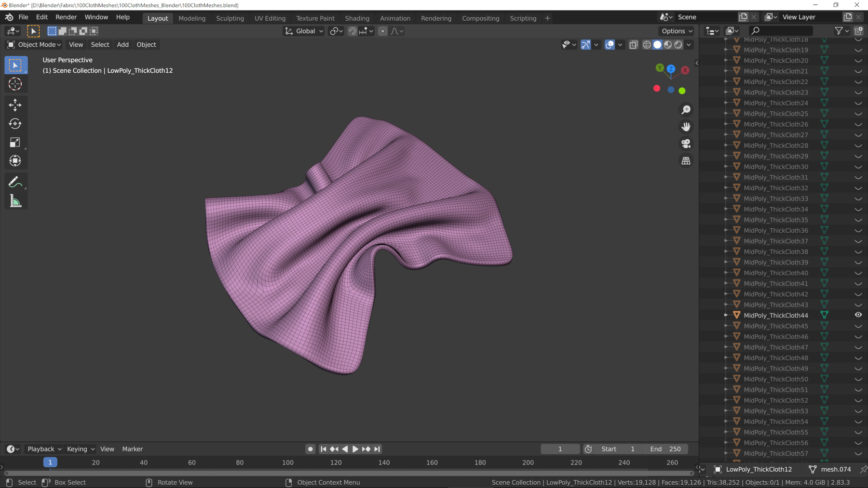Viewport: 868px width, 488px height.
Task: Enable snapping with the magnet icon
Action: (x=353, y=31)
